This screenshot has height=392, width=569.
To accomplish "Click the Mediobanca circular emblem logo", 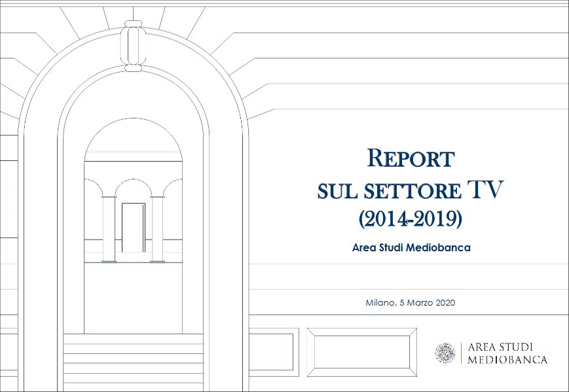I will [x=445, y=353].
